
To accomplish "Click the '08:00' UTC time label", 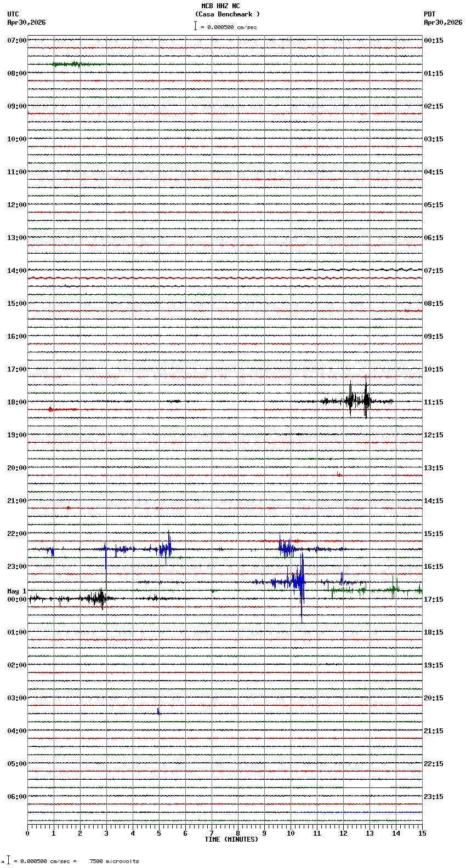I will click(x=17, y=73).
